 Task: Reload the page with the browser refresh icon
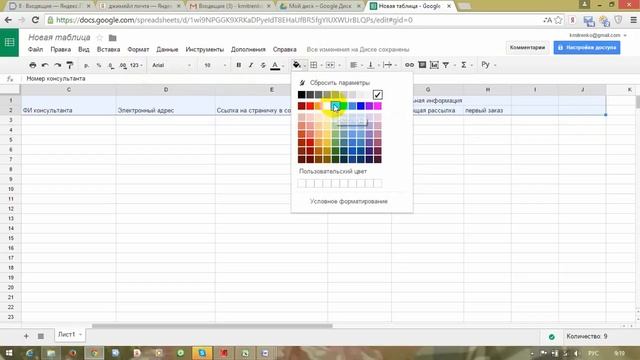pyautogui.click(x=36, y=20)
